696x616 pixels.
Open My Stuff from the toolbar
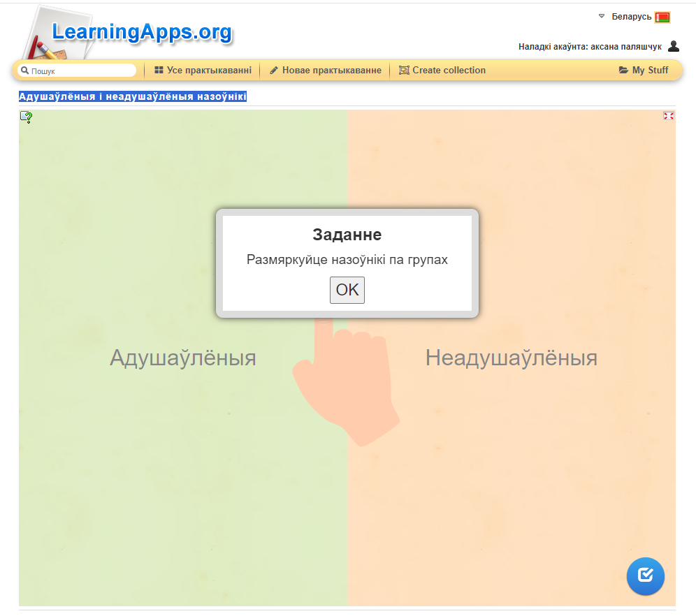click(x=644, y=71)
